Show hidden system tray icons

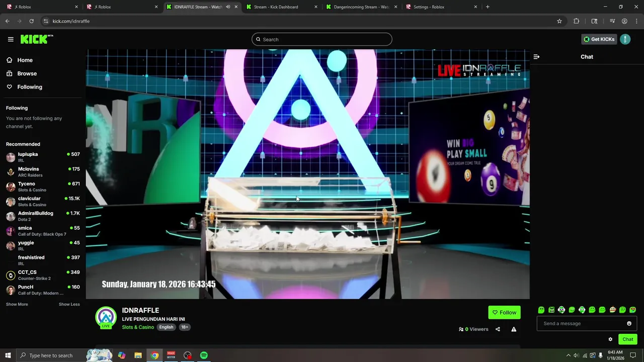(x=569, y=355)
